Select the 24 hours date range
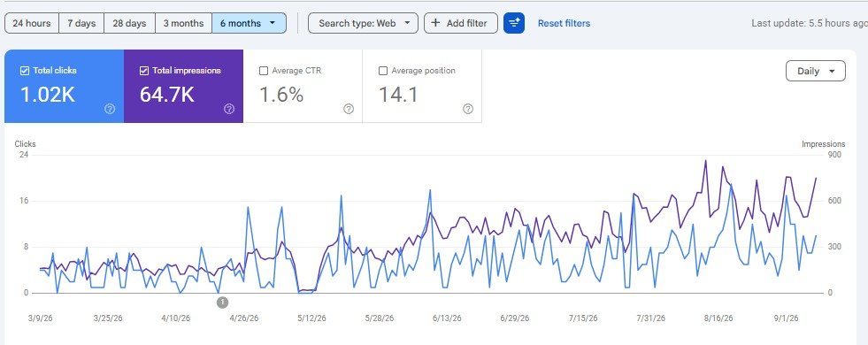The width and height of the screenshot is (868, 345). [32, 23]
